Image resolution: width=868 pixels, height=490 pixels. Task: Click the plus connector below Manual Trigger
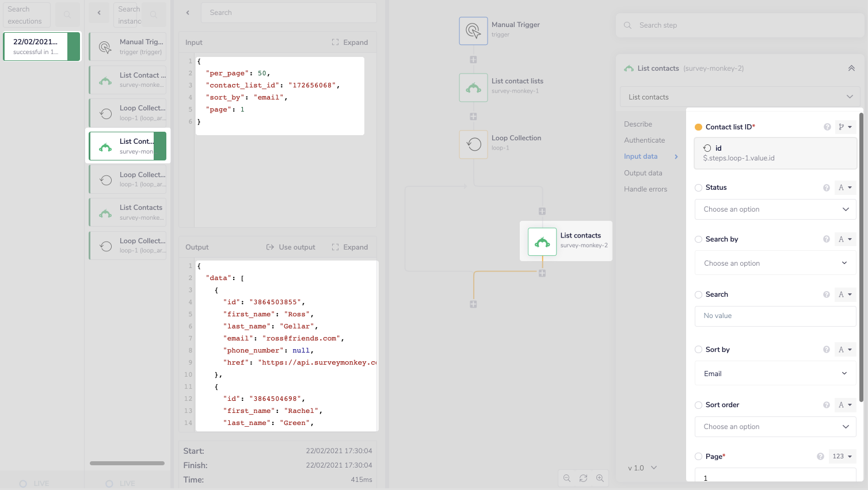[473, 59]
